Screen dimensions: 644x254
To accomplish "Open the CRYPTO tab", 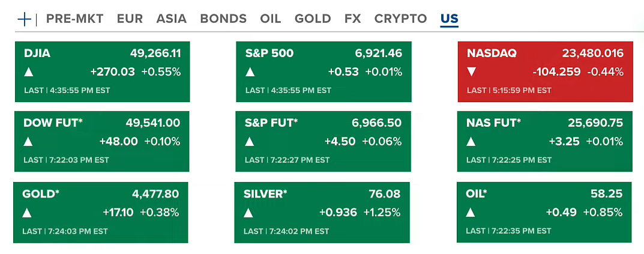I will click(x=400, y=19).
